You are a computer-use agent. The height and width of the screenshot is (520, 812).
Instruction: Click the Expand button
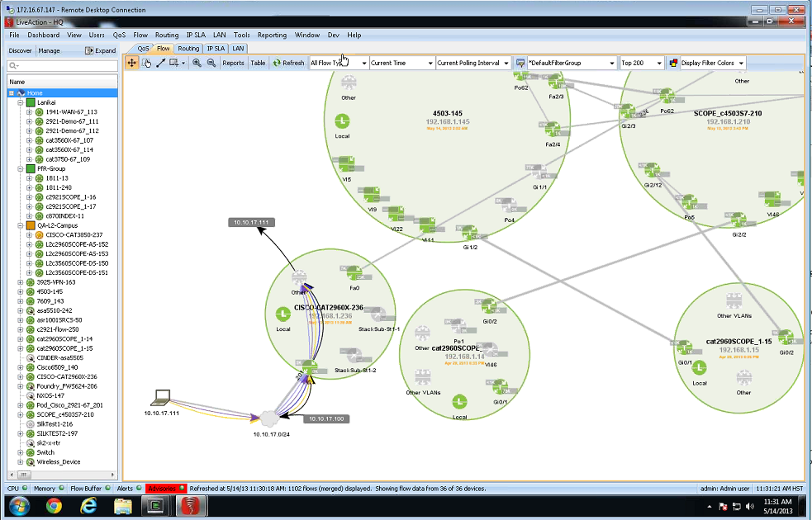(101, 50)
